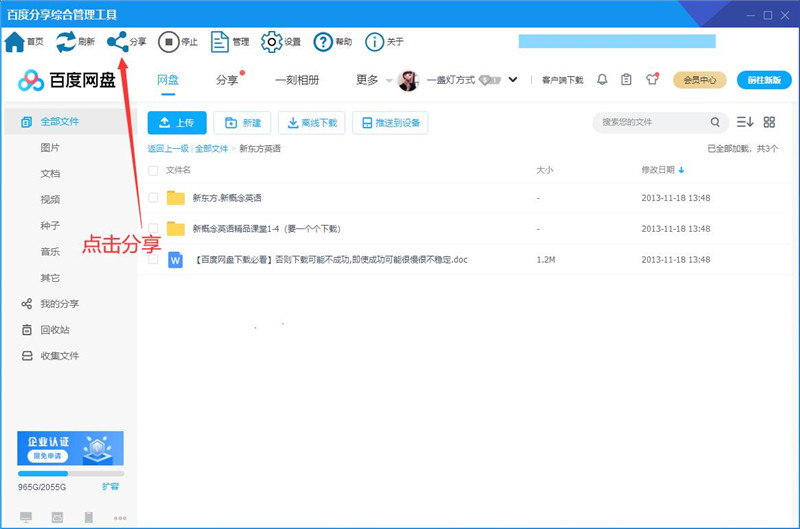Click 客户端下载 link
The height and width of the screenshot is (529, 800).
coord(562,80)
